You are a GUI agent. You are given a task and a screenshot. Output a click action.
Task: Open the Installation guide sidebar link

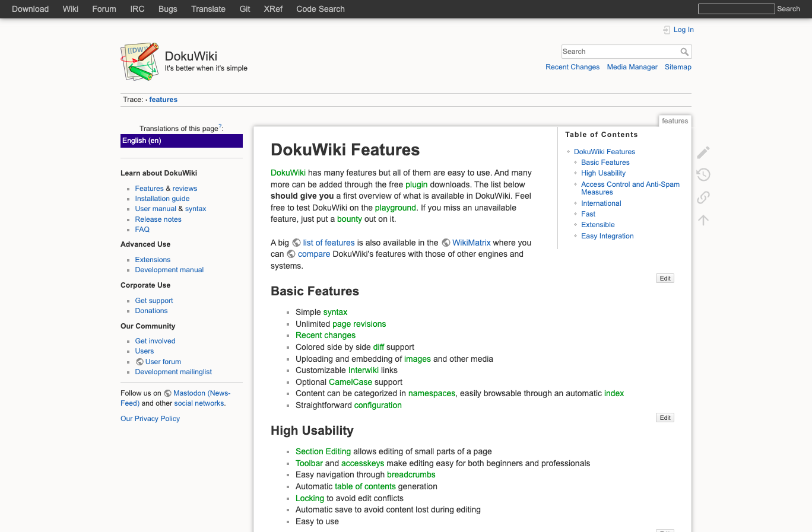click(162, 199)
